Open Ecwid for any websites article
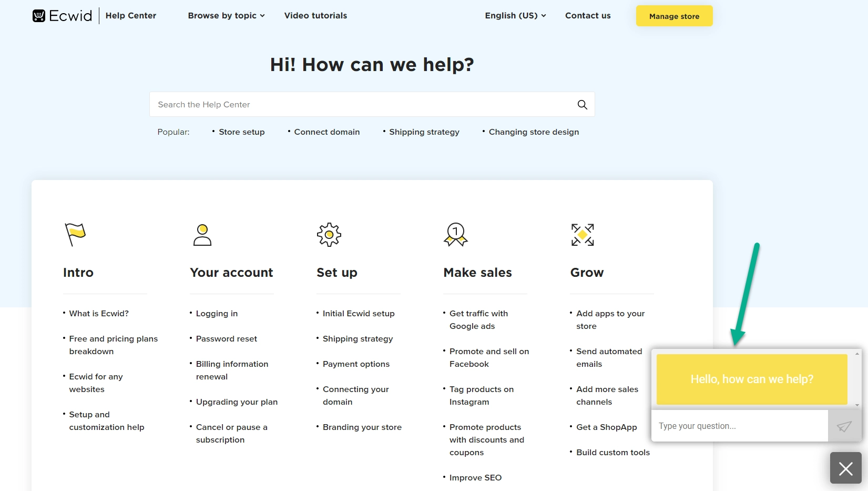Image resolution: width=868 pixels, height=491 pixels. [x=96, y=383]
